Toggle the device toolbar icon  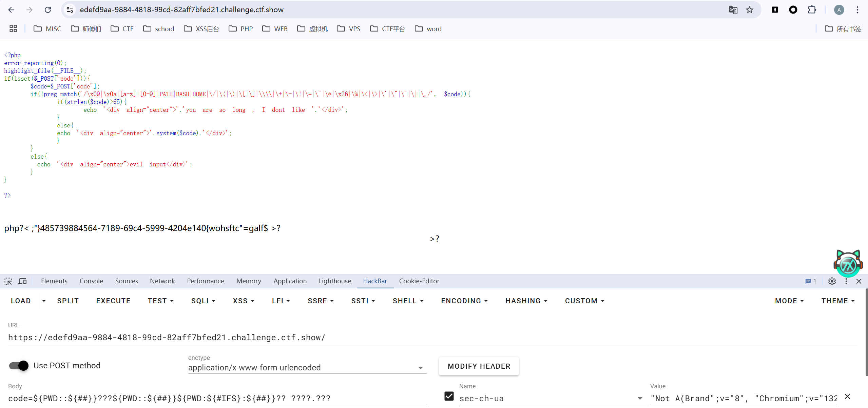(23, 281)
